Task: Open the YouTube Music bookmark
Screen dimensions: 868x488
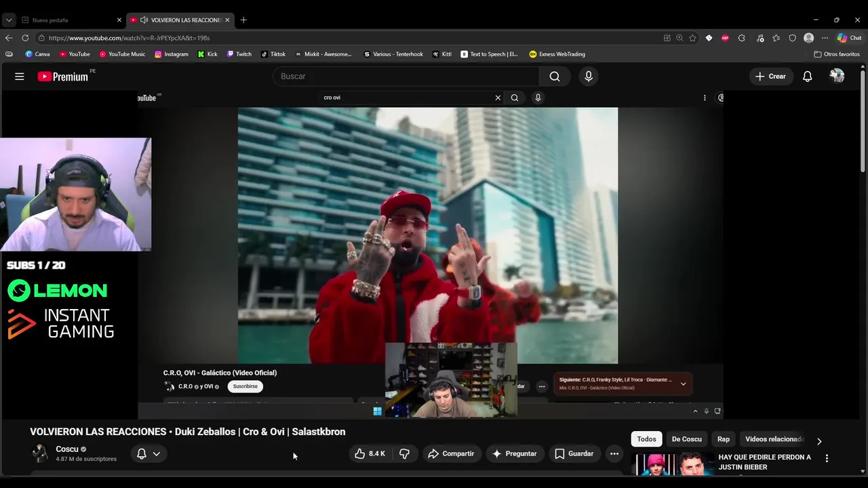Action: click(x=122, y=54)
